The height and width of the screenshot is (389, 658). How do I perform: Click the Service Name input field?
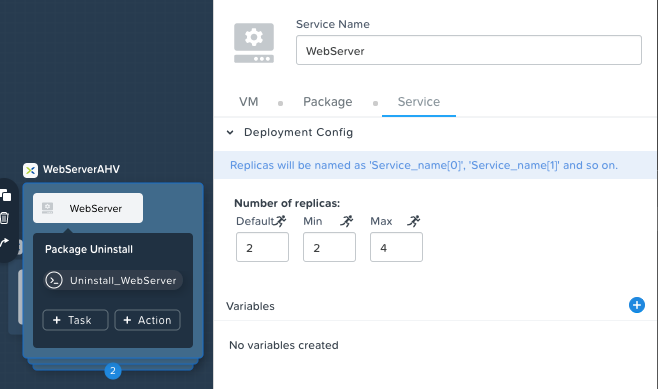tap(469, 50)
